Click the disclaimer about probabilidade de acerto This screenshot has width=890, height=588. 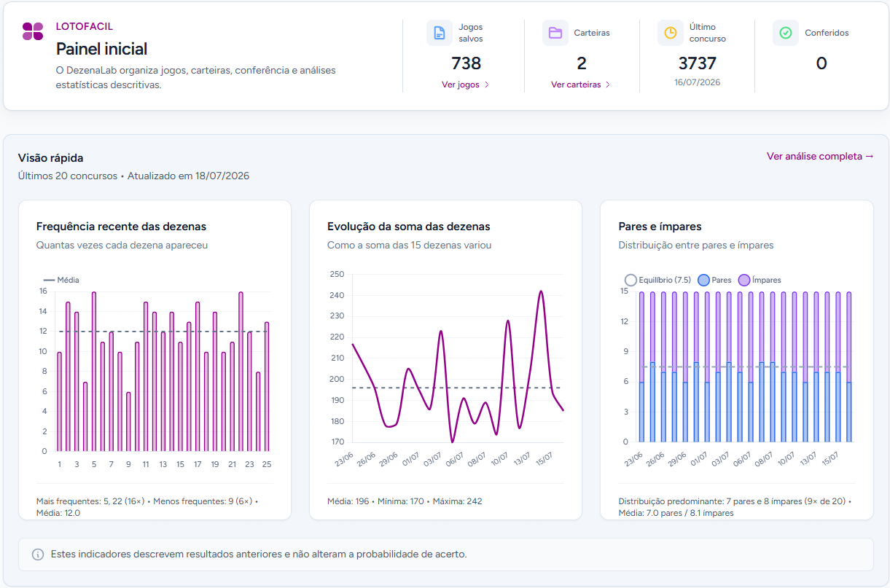tap(259, 554)
